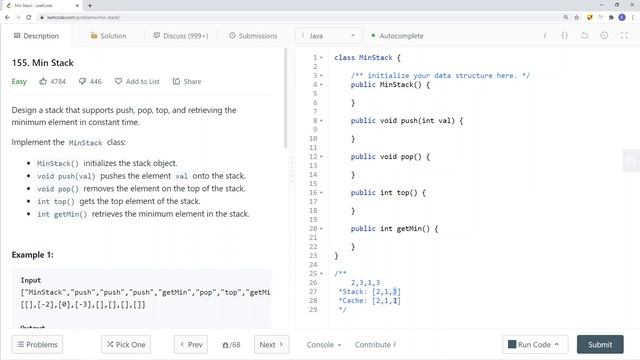
Task: Open the browser extensions puzzle icon
Action: 611,18
